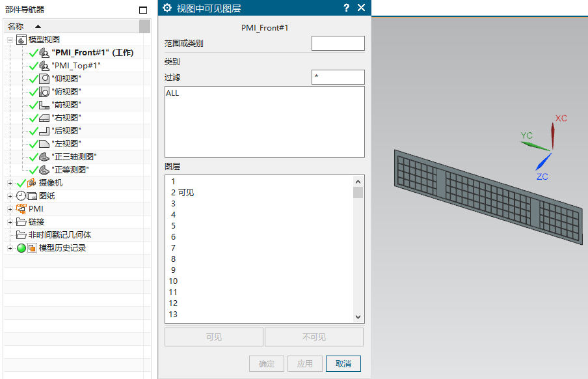This screenshot has width=588, height=379.
Task: Toggle green check of 右视图
Action: (x=34, y=118)
